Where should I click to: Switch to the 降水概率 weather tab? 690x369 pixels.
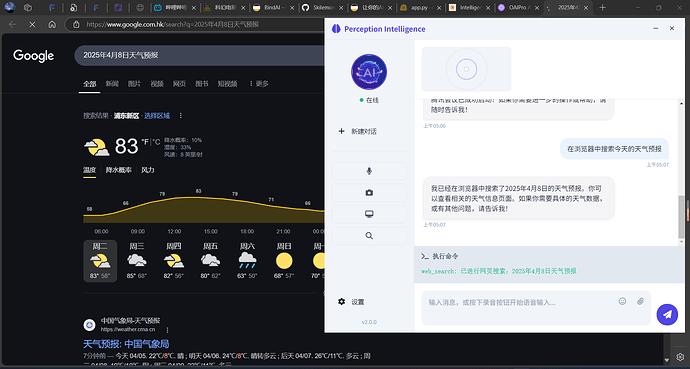point(118,170)
